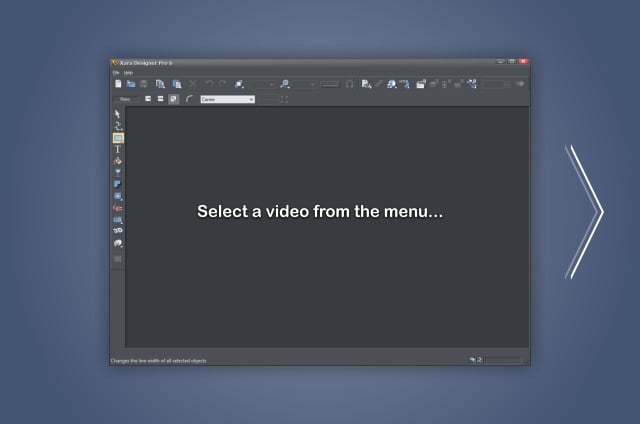Image resolution: width=640 pixels, height=424 pixels.
Task: Toggle the curved corners infobar button
Action: 188,99
